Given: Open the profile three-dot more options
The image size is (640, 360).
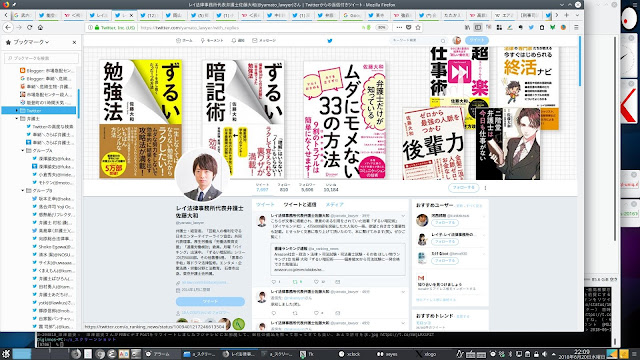Looking at the screenshot, I should pyautogui.click(x=485, y=188).
